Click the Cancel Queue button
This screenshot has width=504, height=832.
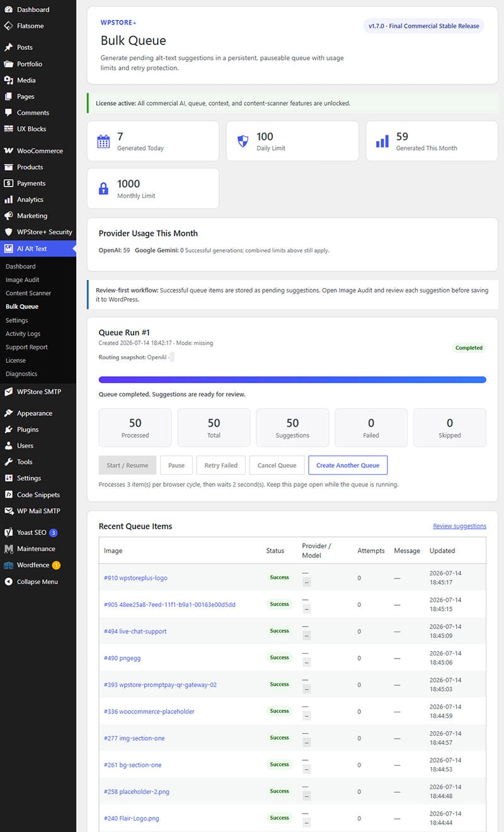point(277,465)
